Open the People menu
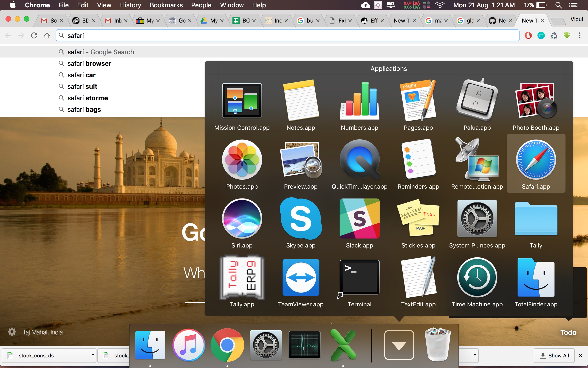The width and height of the screenshot is (588, 368). point(201,5)
